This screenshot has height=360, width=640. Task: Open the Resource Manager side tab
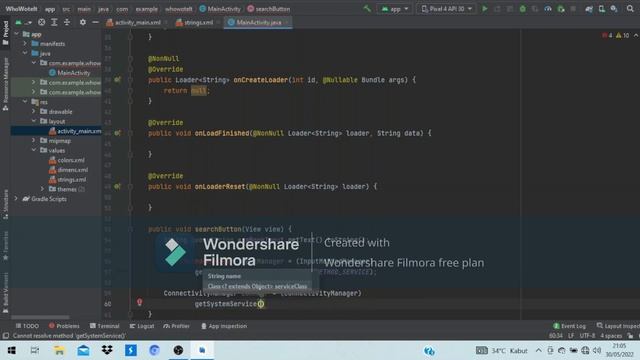click(5, 84)
